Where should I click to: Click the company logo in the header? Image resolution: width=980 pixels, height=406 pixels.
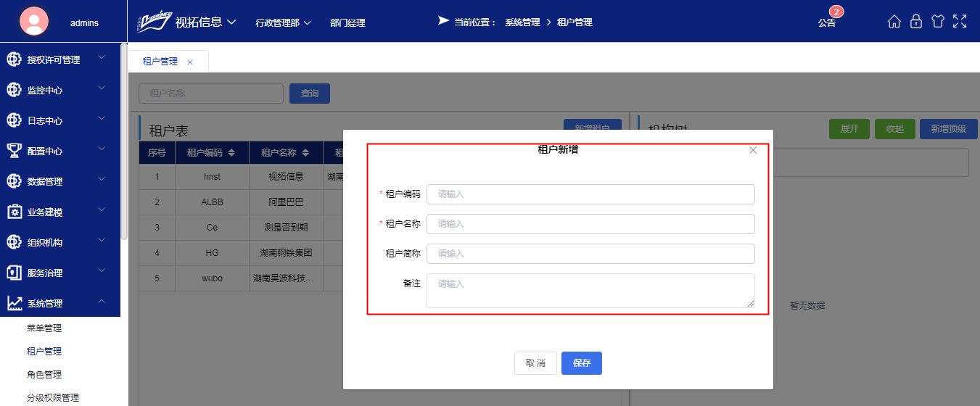[x=154, y=22]
